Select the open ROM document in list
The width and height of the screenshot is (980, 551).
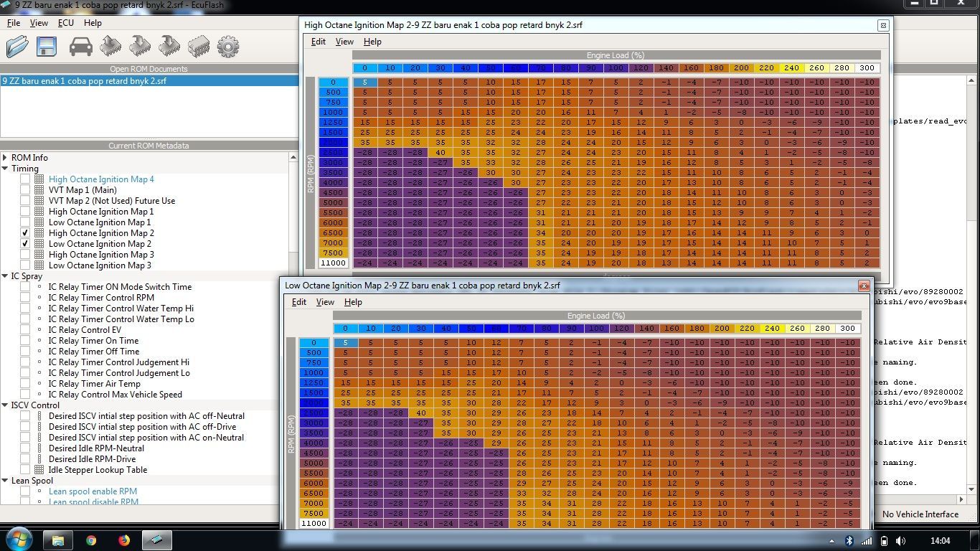tap(84, 81)
